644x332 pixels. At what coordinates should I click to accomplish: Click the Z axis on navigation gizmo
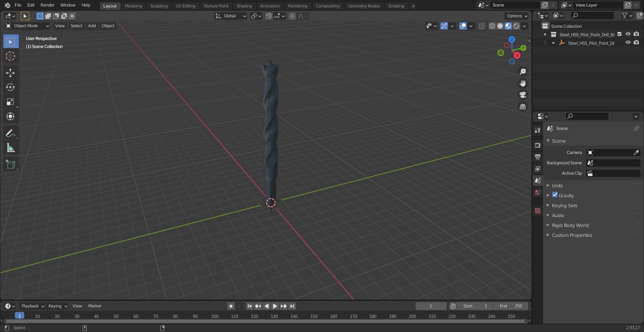[512, 40]
